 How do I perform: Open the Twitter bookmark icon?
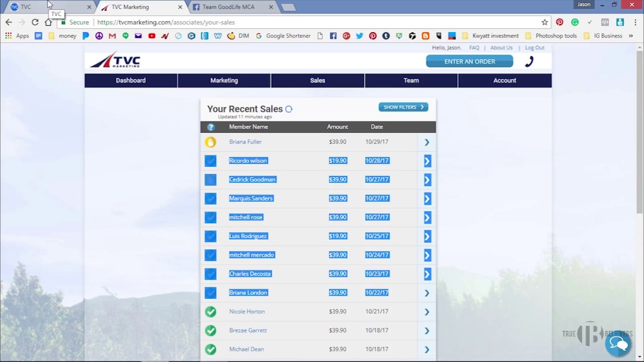point(359,36)
